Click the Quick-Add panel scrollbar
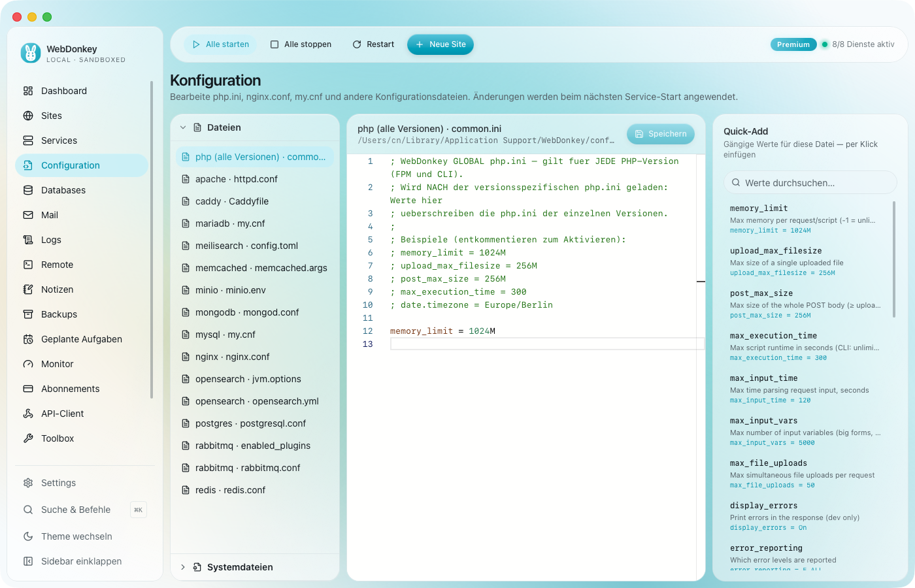Screen dimensions: 915x588 [894, 259]
